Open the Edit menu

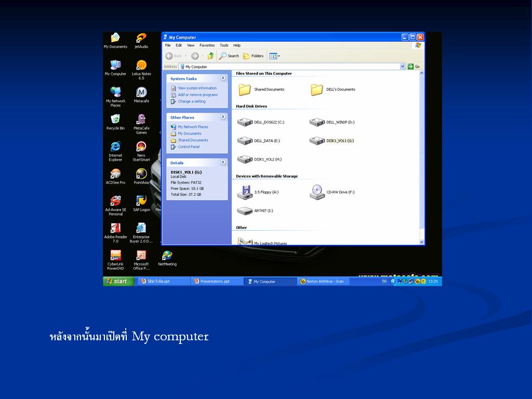pos(179,45)
